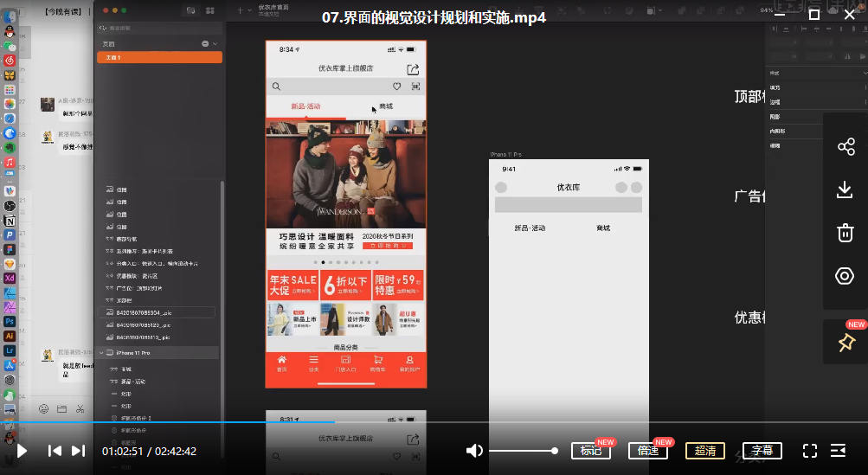The image size is (868, 475).
Task: Click the Sketch layer search field
Action: (x=159, y=28)
